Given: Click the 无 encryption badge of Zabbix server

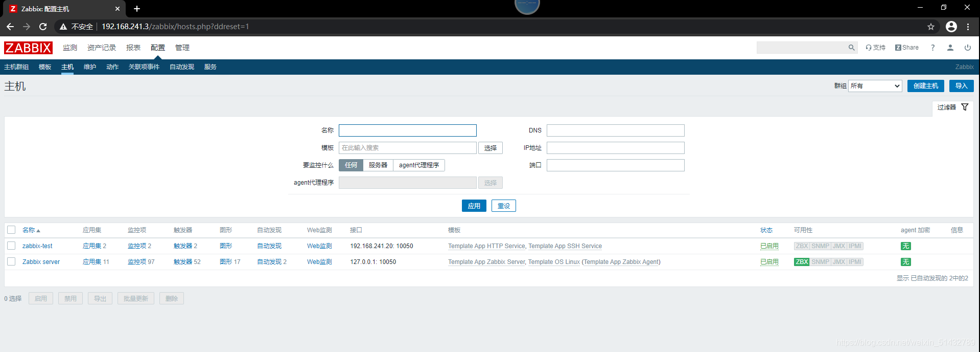Looking at the screenshot, I should pos(905,262).
